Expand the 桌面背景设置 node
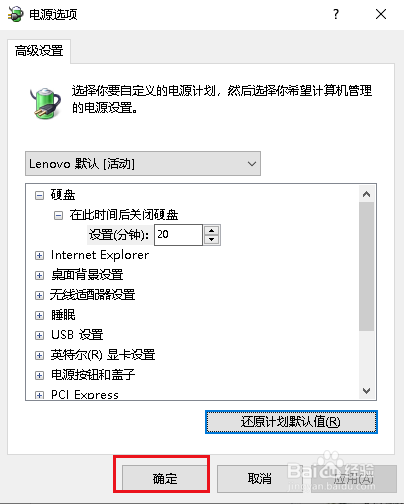This screenshot has width=404, height=504. [39, 276]
